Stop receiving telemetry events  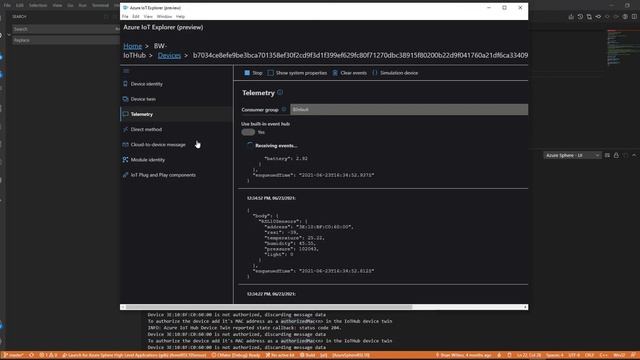253,73
